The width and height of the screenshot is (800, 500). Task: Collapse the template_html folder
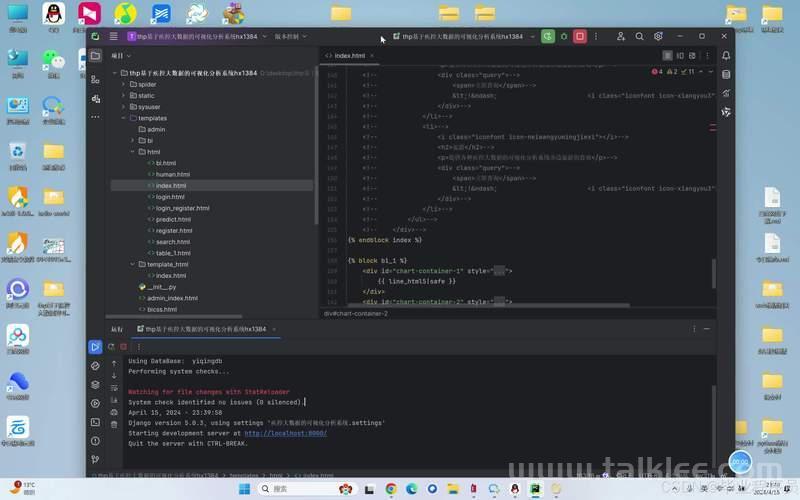click(132, 264)
